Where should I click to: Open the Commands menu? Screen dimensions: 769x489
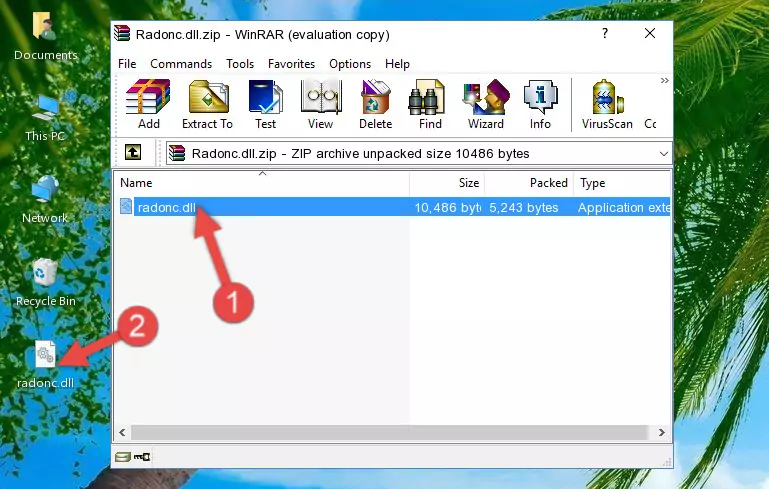(x=181, y=64)
